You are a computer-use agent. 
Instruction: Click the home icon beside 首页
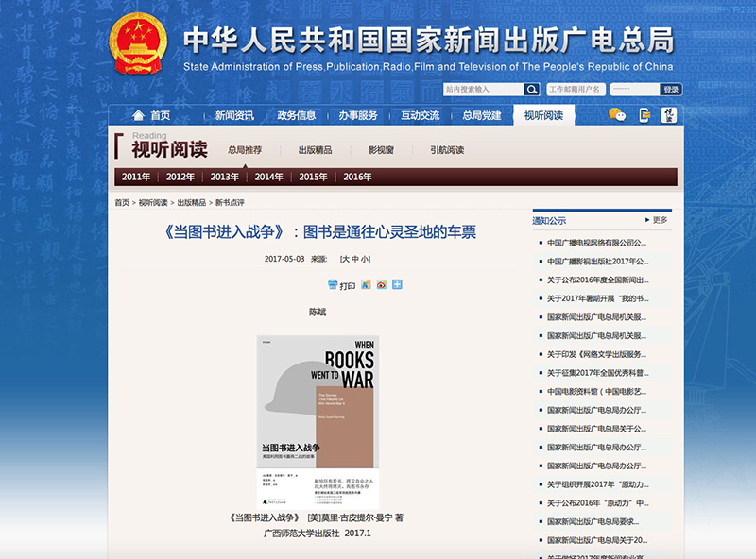click(139, 116)
